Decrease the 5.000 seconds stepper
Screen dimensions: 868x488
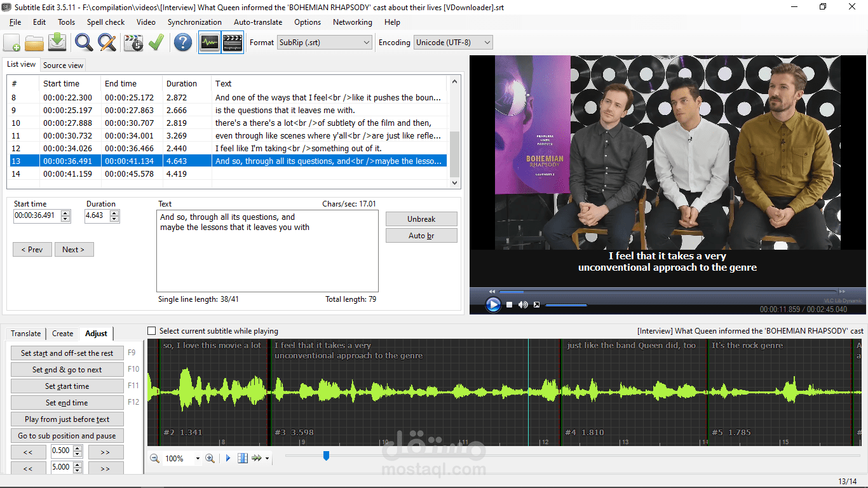pos(78,471)
